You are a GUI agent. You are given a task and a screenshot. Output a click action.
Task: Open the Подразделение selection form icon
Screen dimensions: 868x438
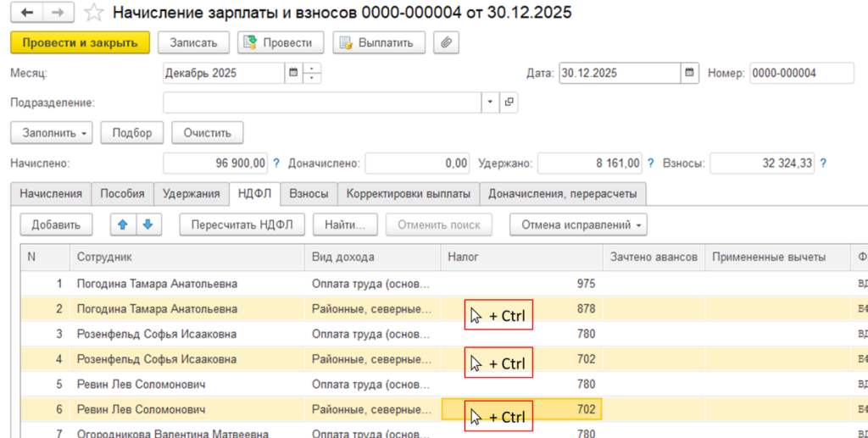tap(509, 103)
